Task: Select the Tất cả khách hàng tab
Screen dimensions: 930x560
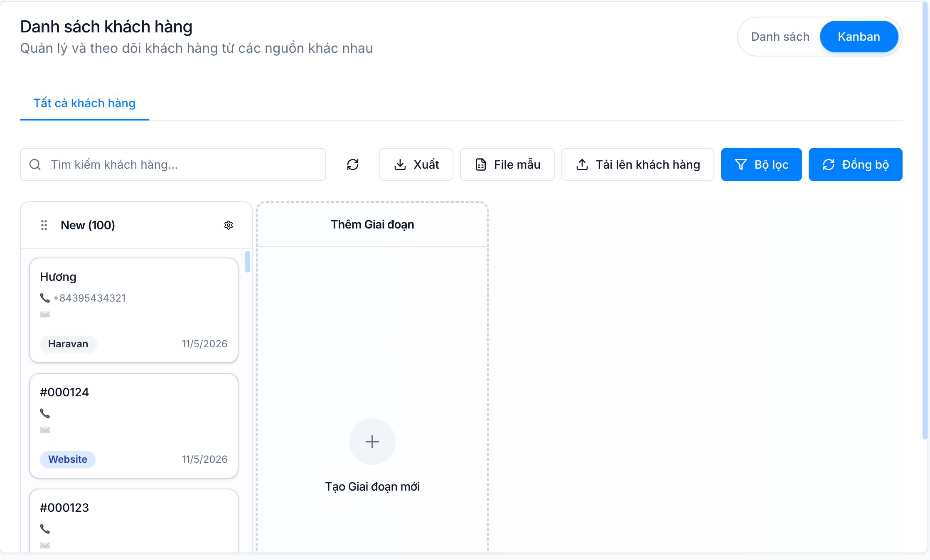Action: tap(84, 103)
